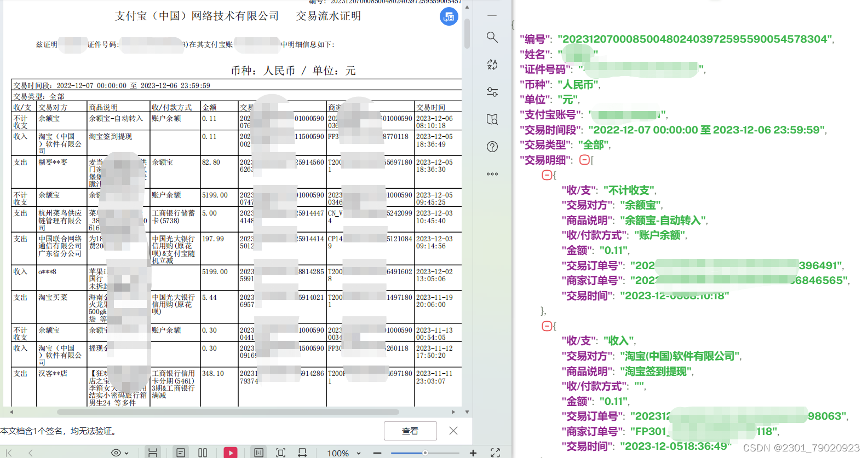This screenshot has width=868, height=458.
Task: Open the three-dots more menu in sidebar
Action: [492, 174]
